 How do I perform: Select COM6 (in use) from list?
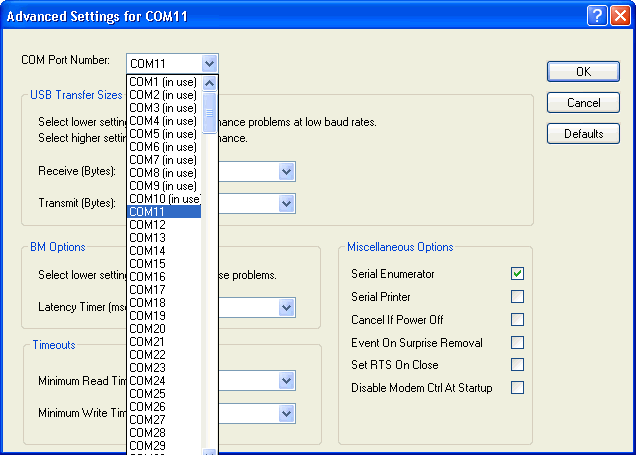(x=164, y=147)
